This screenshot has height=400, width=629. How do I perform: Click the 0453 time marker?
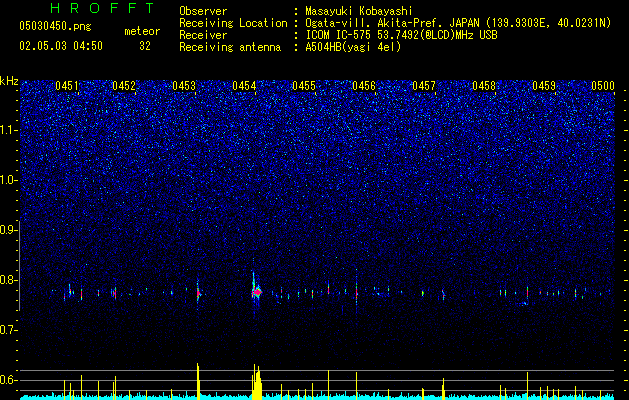click(x=184, y=86)
